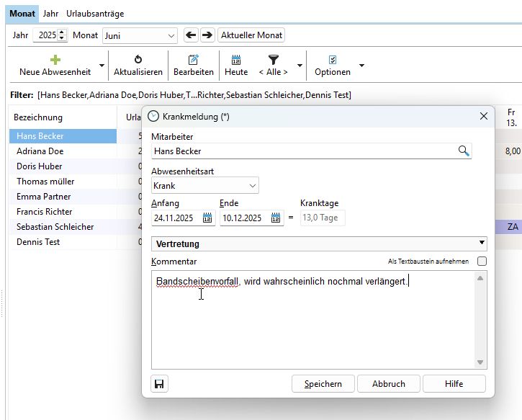Click the Speichern button
This screenshot has height=420, width=522.
coord(323,384)
